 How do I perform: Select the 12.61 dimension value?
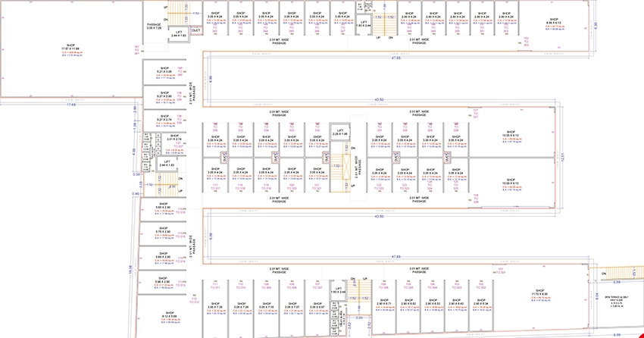[x=563, y=158]
